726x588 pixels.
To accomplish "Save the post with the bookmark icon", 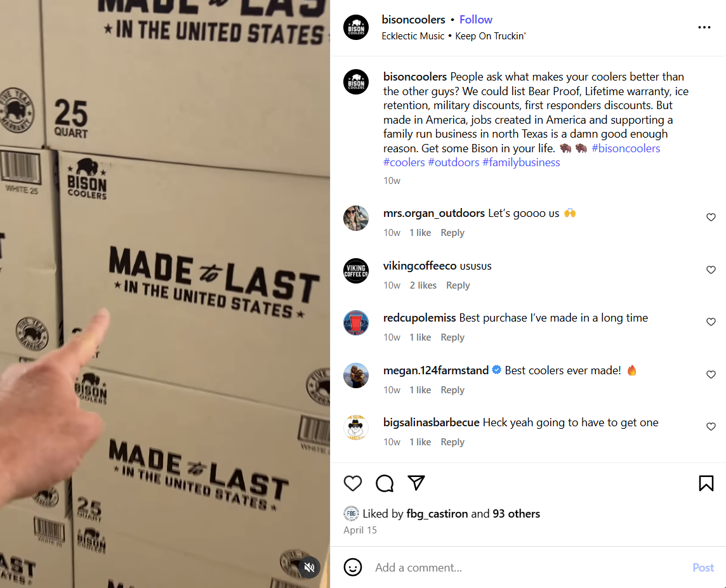I will pos(706,483).
